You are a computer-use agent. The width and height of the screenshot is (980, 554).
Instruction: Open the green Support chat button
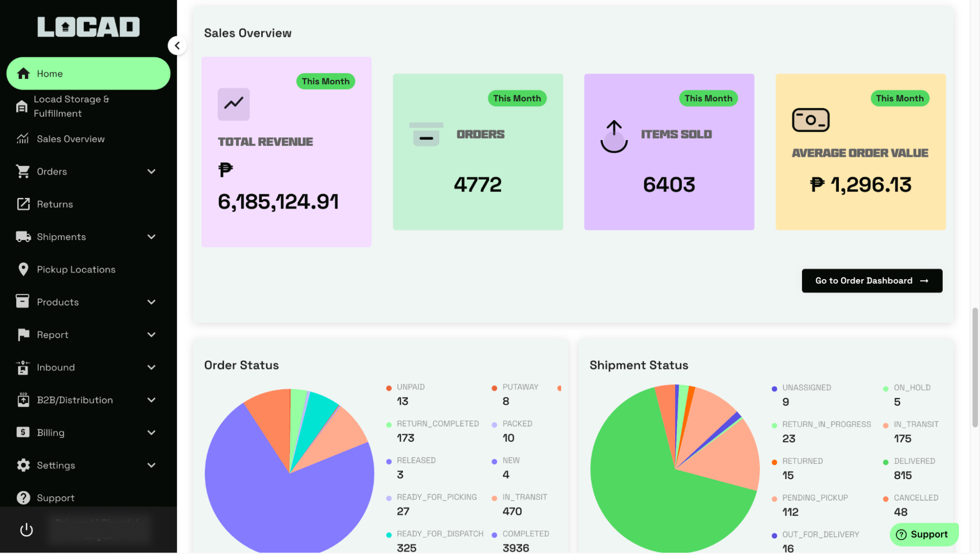(x=923, y=534)
